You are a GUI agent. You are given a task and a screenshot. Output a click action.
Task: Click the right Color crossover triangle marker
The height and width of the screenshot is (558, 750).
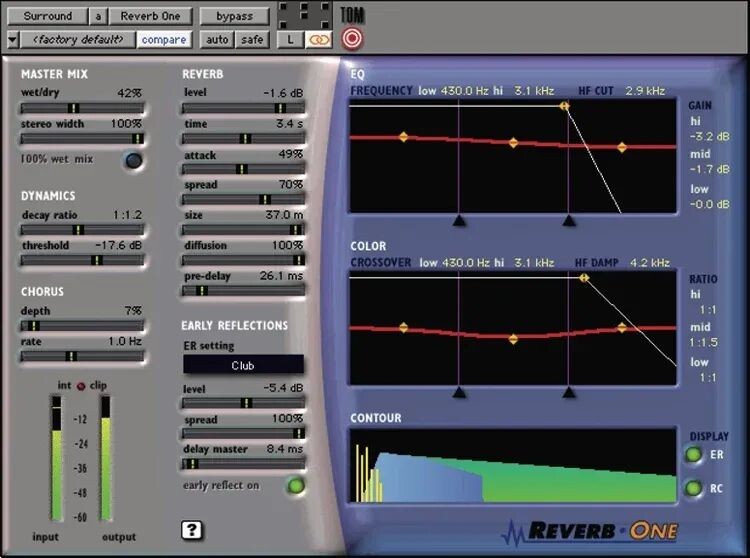point(569,393)
